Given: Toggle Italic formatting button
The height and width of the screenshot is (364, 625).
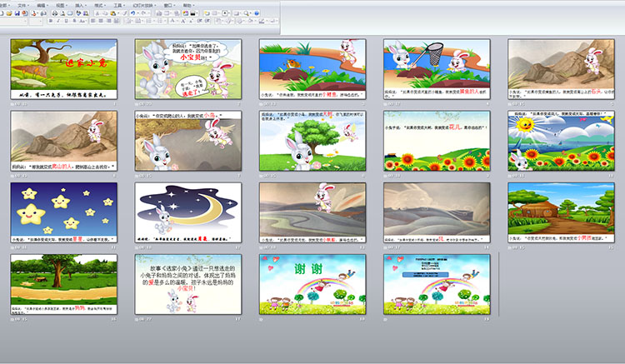Looking at the screenshot, I should (58, 21).
